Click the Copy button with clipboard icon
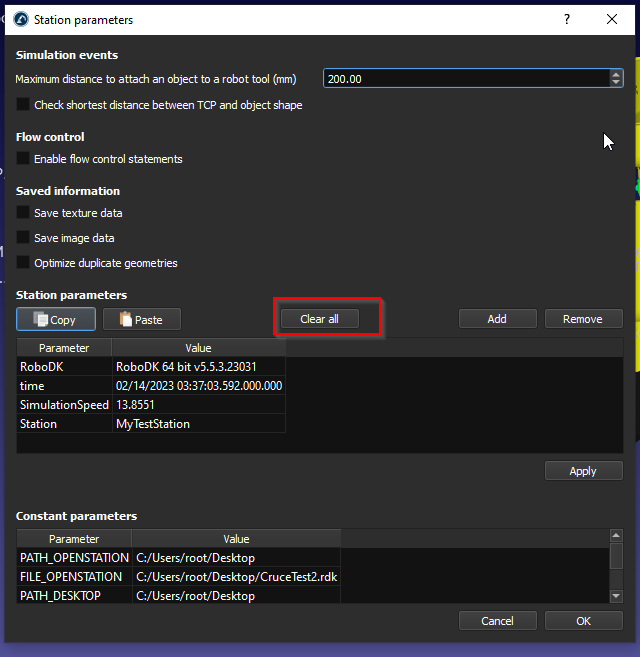The width and height of the screenshot is (640, 657). (x=56, y=319)
